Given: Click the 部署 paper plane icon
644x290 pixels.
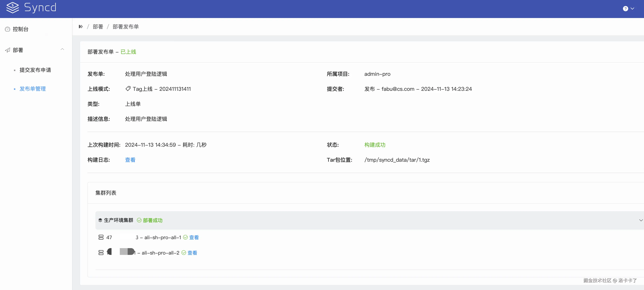Looking at the screenshot, I should tap(8, 50).
